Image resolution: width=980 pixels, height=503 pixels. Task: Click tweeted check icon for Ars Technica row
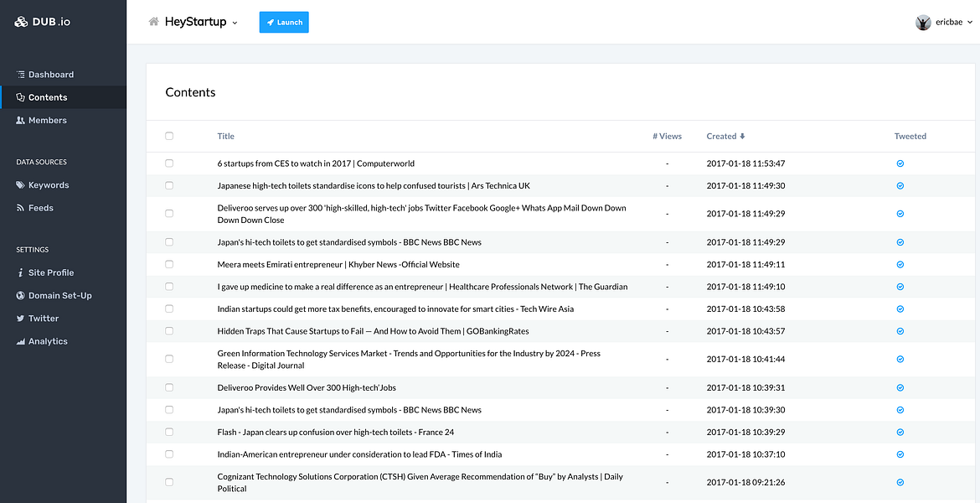900,186
